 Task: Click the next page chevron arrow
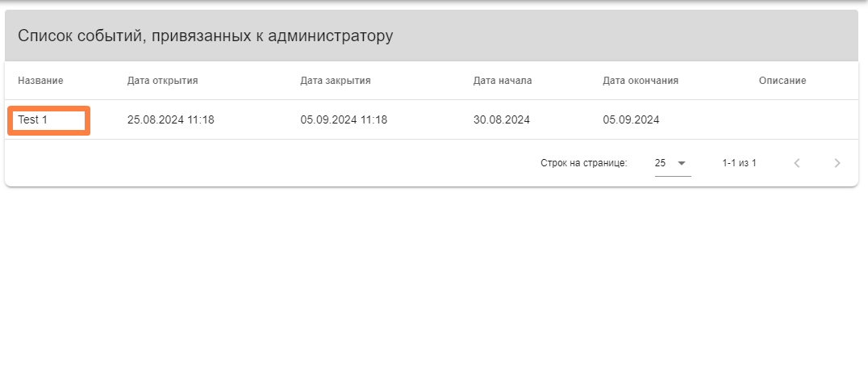tap(837, 163)
